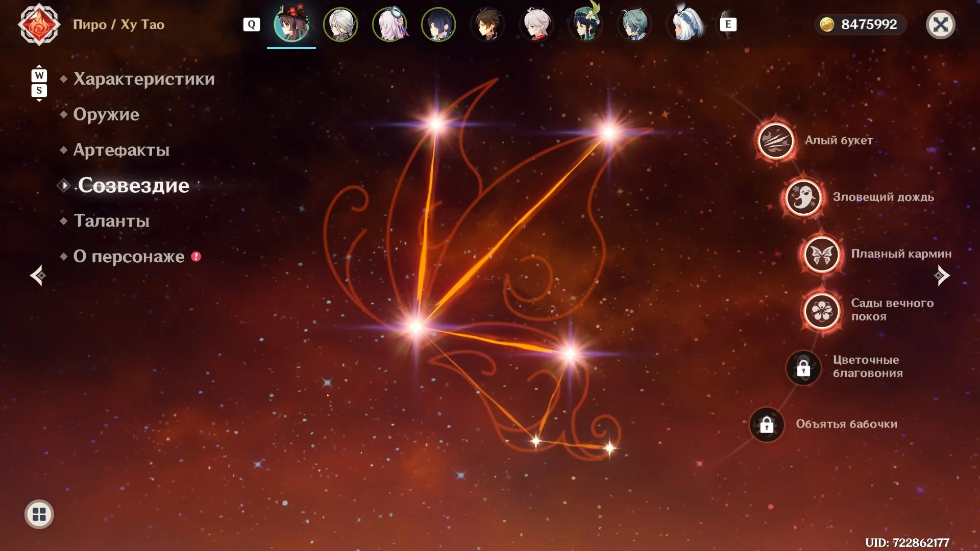Click the S down navigation key icon

coord(39,91)
